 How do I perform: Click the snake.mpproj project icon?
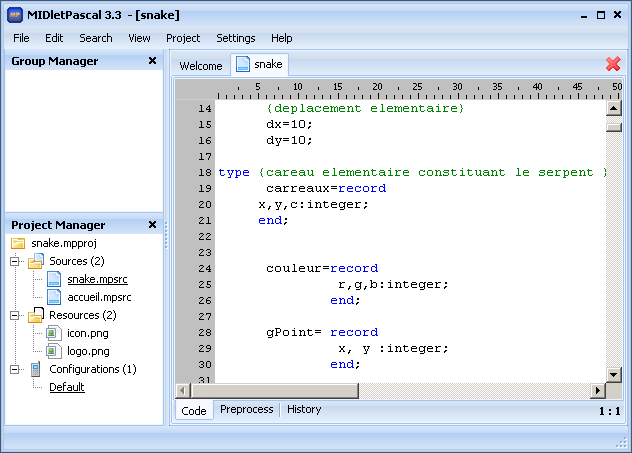[x=18, y=243]
